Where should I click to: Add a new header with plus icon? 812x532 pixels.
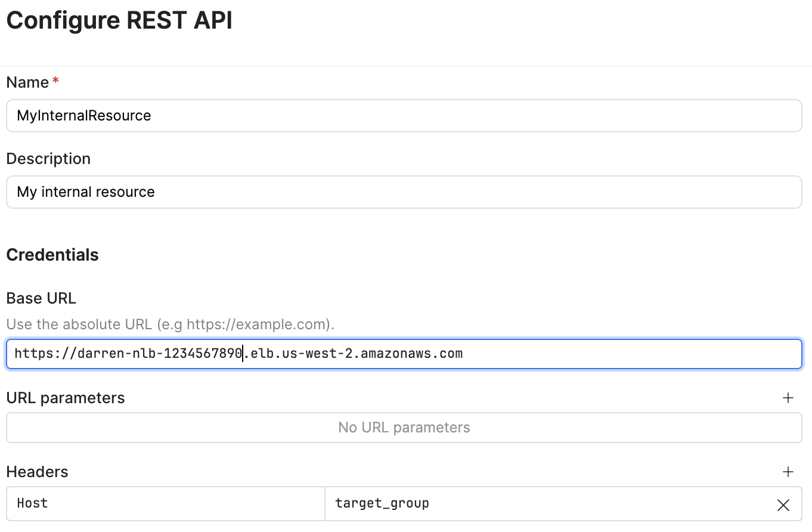788,472
